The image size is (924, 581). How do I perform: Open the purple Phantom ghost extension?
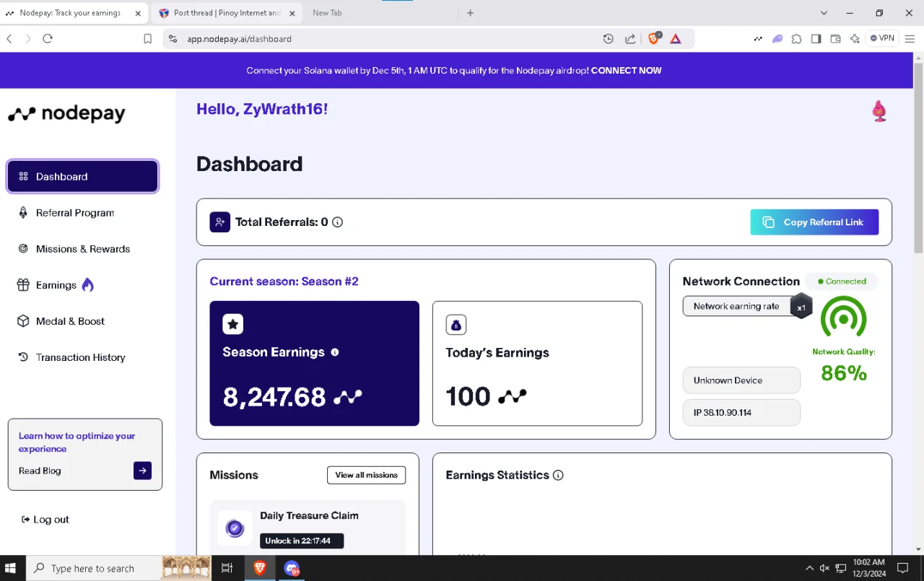click(777, 39)
